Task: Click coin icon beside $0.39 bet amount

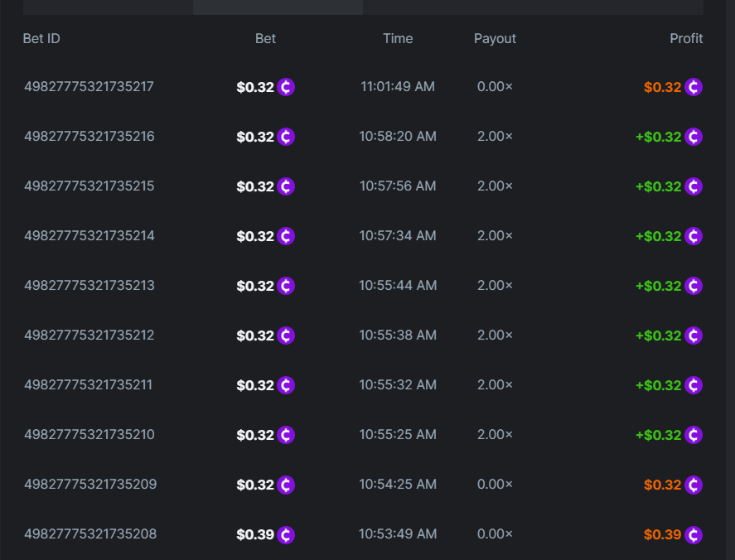Action: 286,534
